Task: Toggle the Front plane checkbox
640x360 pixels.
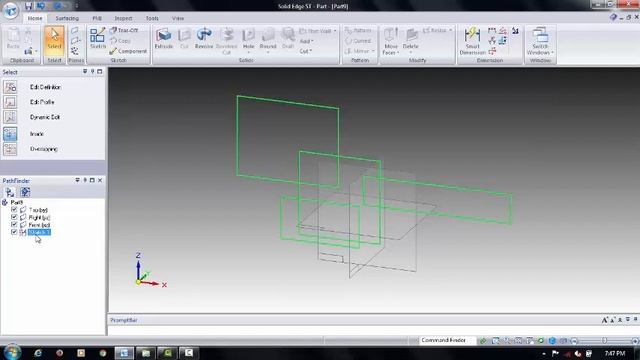Action: click(x=14, y=224)
